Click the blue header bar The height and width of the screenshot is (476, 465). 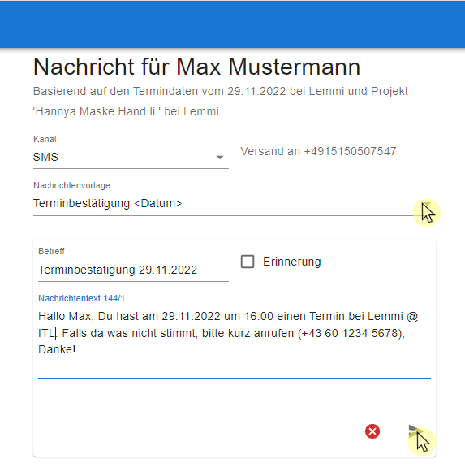click(x=232, y=24)
